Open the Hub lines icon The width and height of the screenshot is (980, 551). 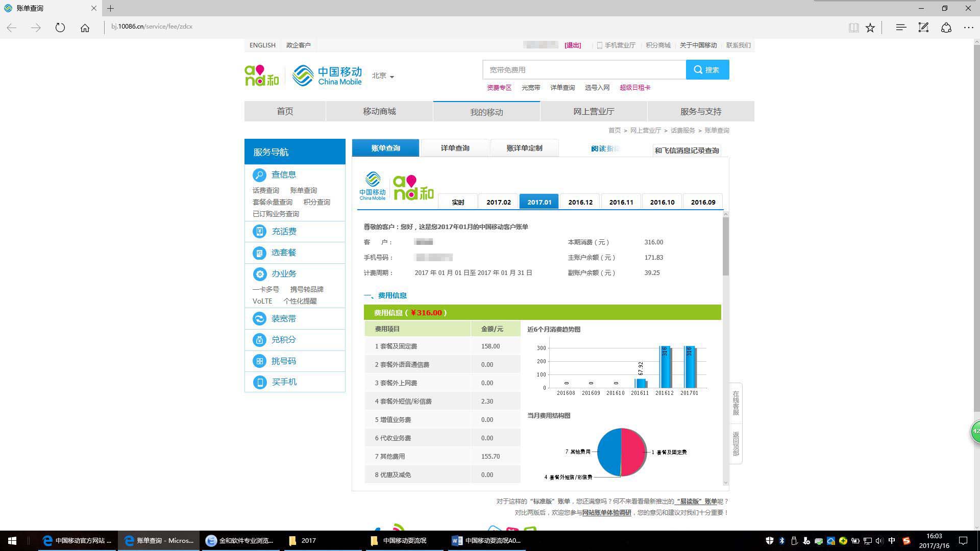(x=901, y=27)
